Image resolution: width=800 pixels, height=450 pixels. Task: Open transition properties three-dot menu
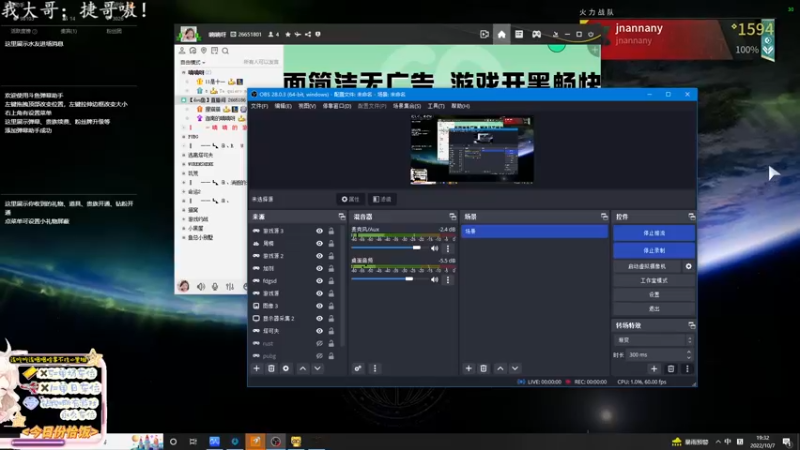(x=687, y=368)
